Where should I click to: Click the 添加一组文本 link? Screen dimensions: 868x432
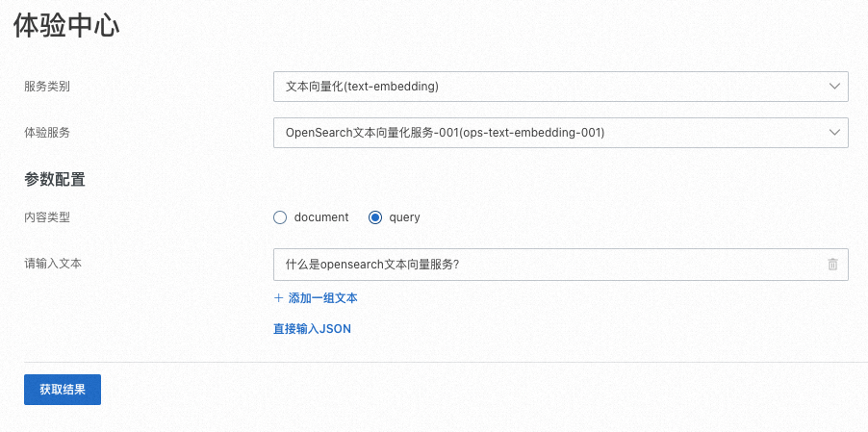(x=323, y=298)
